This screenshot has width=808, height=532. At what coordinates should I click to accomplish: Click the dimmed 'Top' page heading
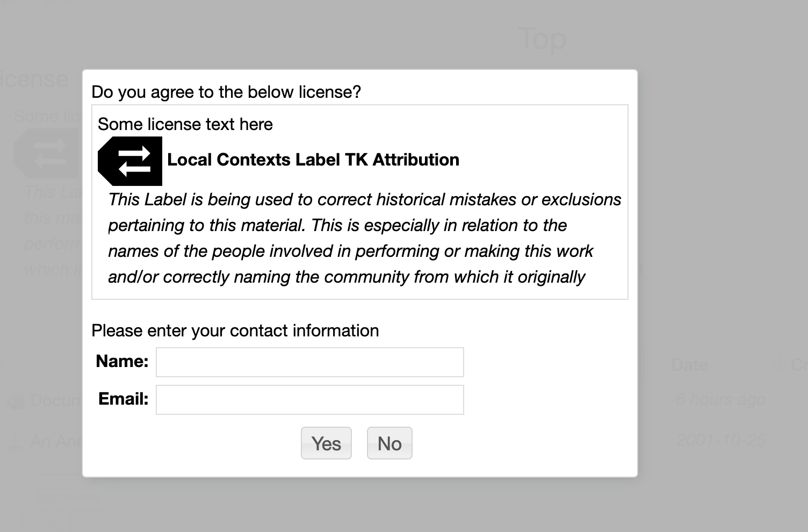coord(543,39)
